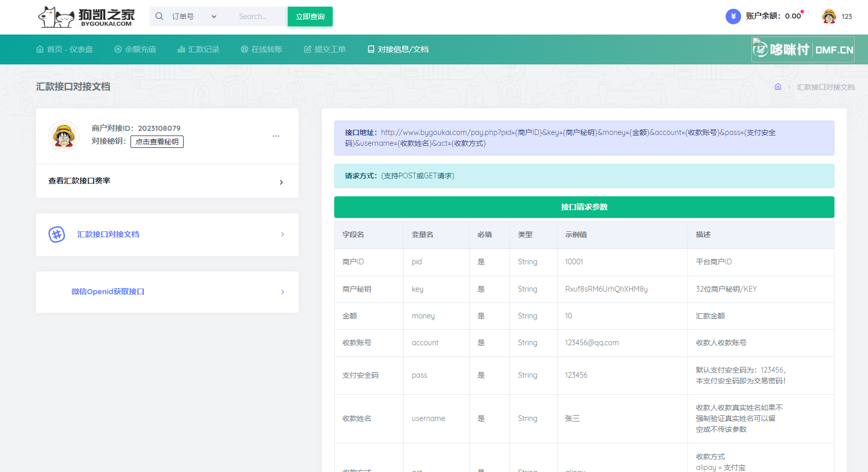Open the three-dots merchant card menu
Screen dimensions: 868x472
tap(276, 136)
